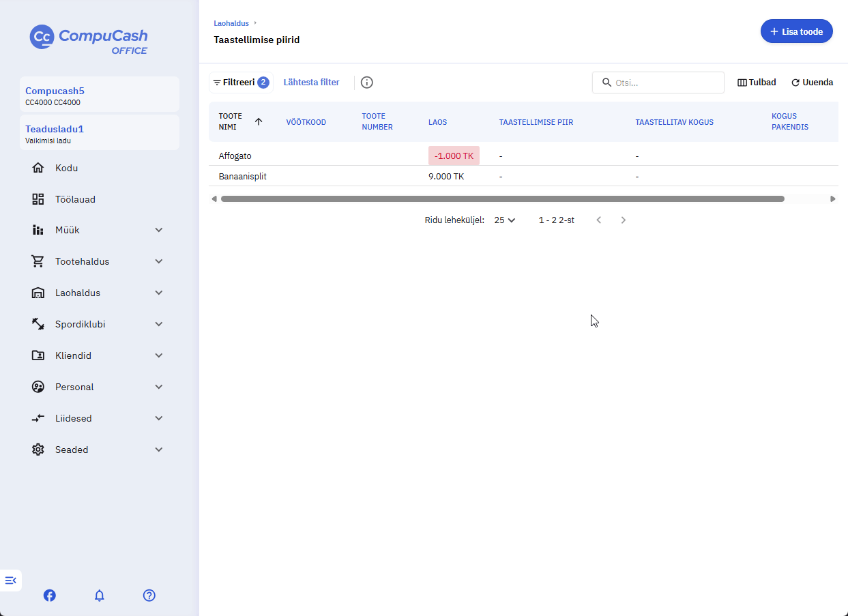Open rows per page dropdown

(x=505, y=220)
